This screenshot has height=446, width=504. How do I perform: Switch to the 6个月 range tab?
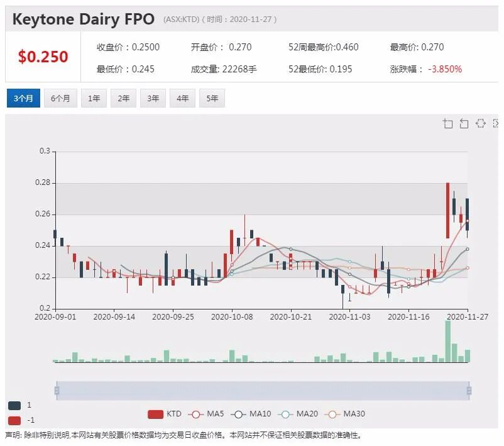pos(60,98)
